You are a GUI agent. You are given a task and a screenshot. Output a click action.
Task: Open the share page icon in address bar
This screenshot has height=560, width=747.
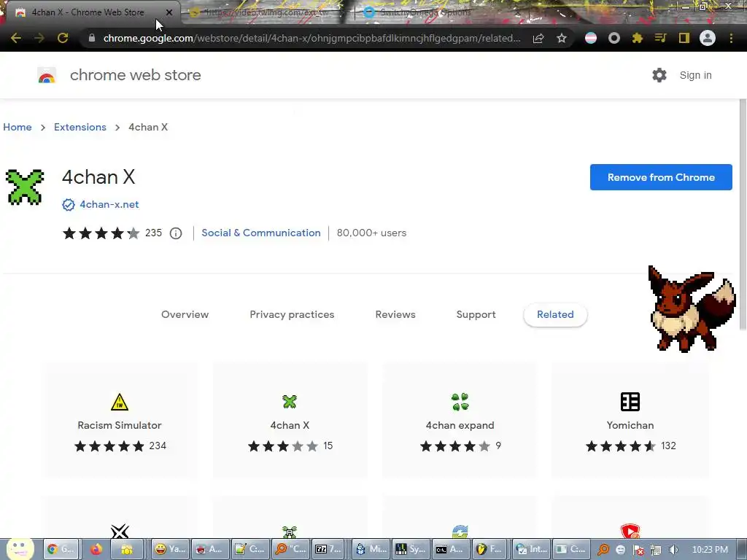pos(538,38)
